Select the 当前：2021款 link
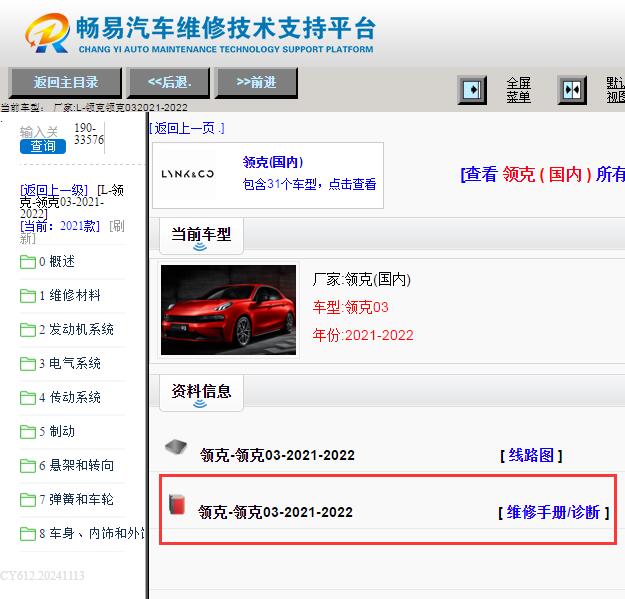The height and width of the screenshot is (599, 625). 60,226
